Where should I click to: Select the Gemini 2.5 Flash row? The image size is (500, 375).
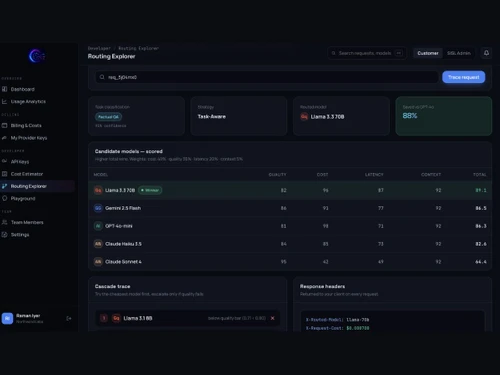290,208
